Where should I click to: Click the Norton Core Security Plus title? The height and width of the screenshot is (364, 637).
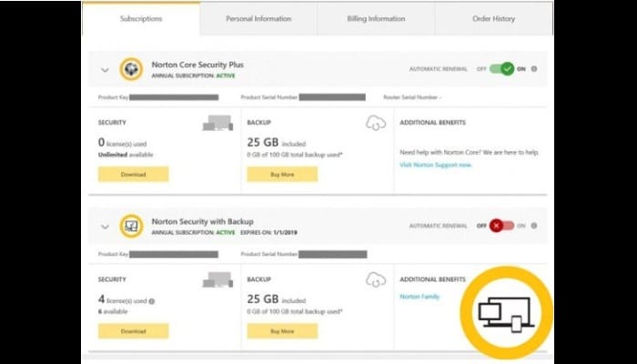197,65
